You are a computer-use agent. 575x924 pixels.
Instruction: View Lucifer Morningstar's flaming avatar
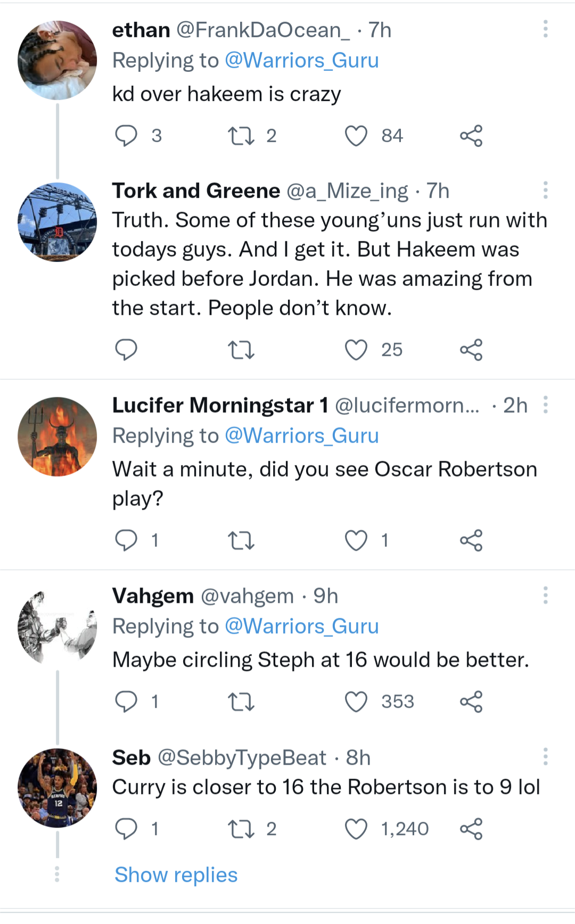[x=57, y=437]
